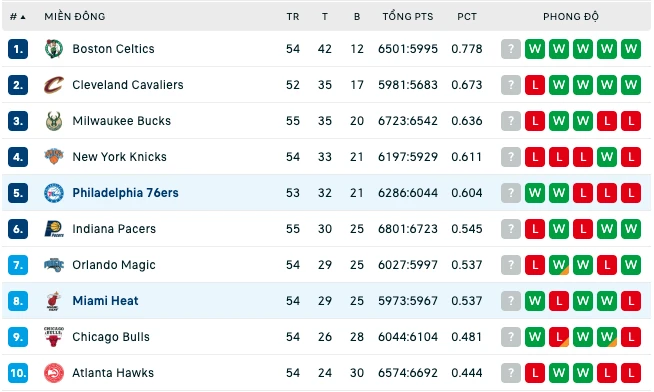Click the Boston Celtics team logo
Screen dimensions: 654x392
(x=54, y=49)
